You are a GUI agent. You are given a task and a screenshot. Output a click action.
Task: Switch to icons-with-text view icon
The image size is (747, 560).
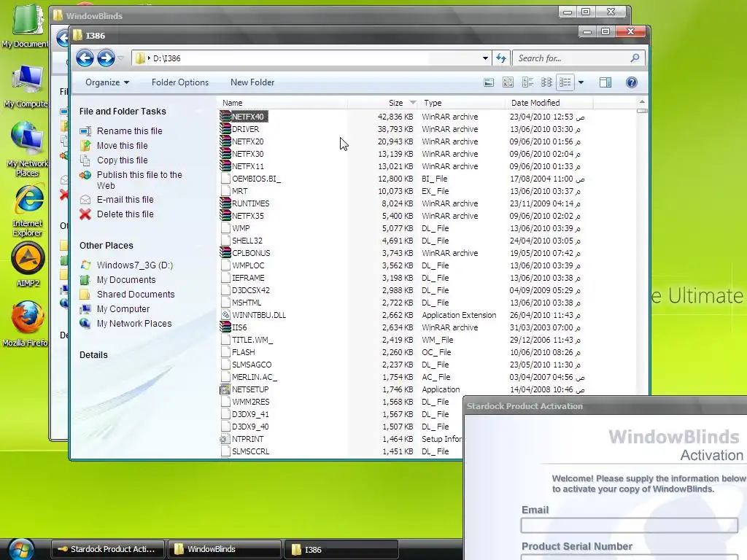tap(527, 82)
